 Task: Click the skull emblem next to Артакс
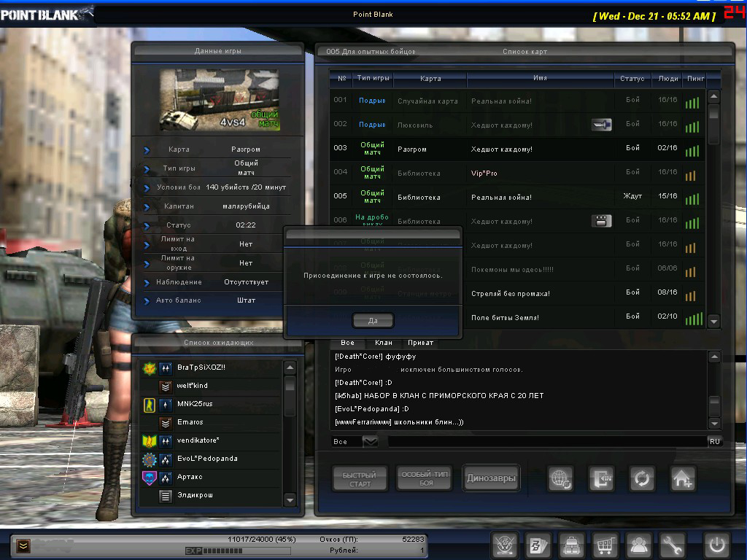(149, 477)
